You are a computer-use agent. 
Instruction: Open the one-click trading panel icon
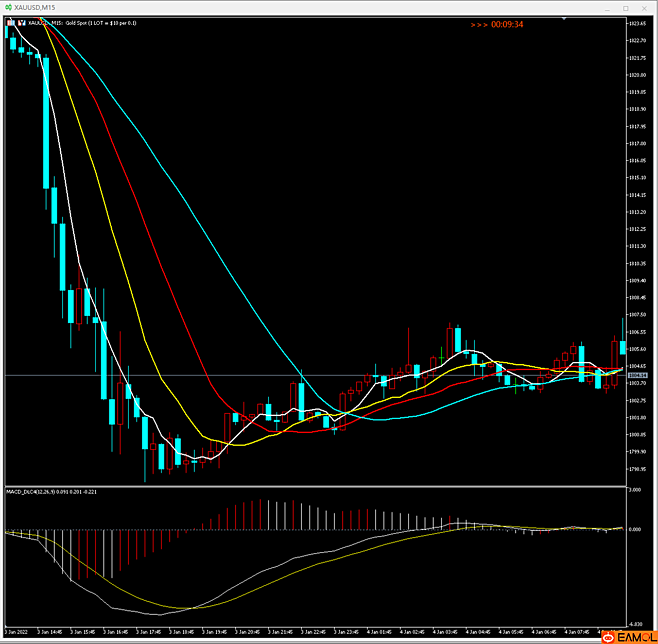[x=11, y=23]
